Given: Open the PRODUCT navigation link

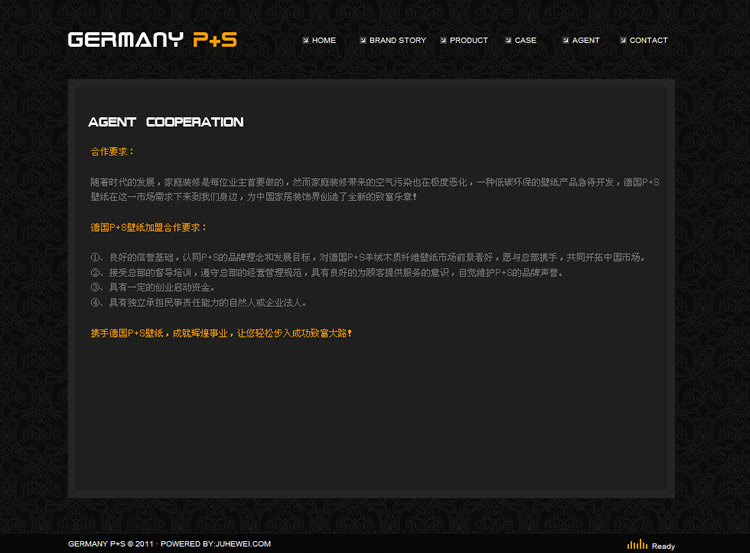Looking at the screenshot, I should (x=469, y=41).
